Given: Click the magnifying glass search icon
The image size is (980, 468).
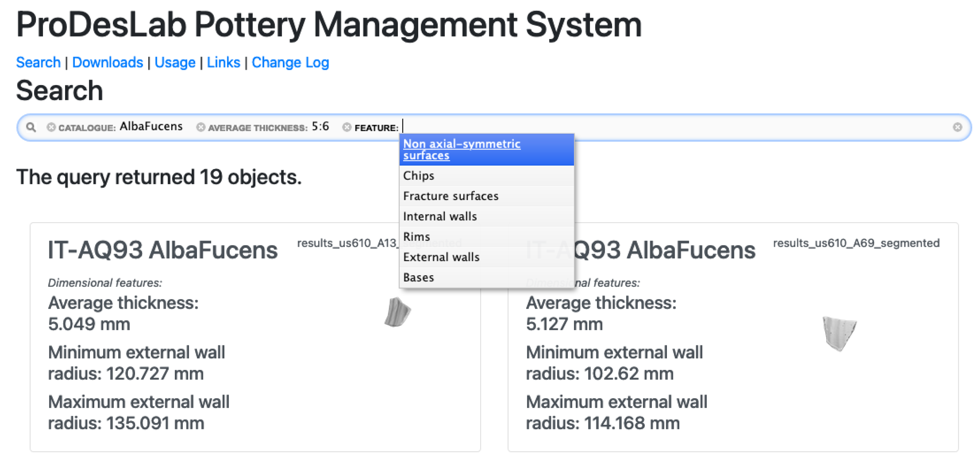Looking at the screenshot, I should (31, 127).
